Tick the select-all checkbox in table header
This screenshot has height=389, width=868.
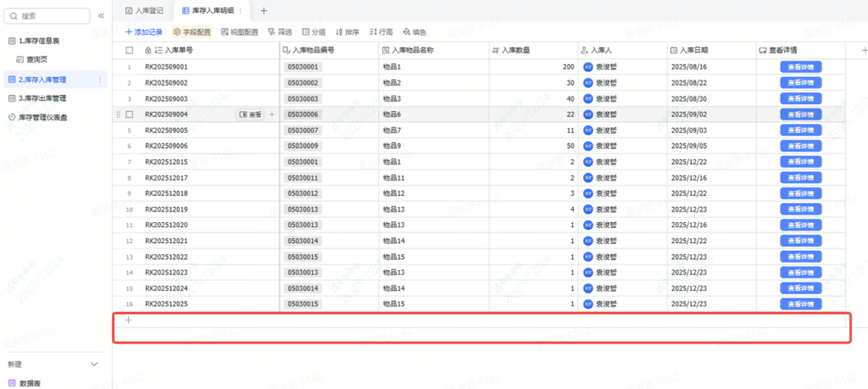pos(129,50)
